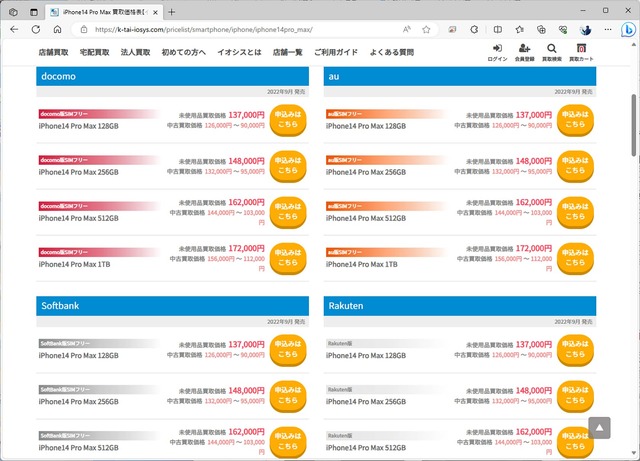Open browser essentials heart icon
The width and height of the screenshot is (640, 461).
pyautogui.click(x=563, y=29)
